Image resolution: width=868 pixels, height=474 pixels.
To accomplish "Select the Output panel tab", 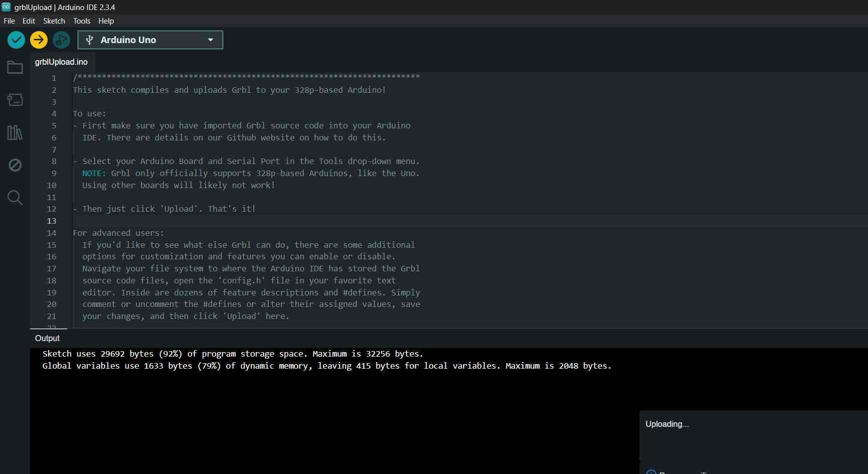I will click(x=47, y=339).
